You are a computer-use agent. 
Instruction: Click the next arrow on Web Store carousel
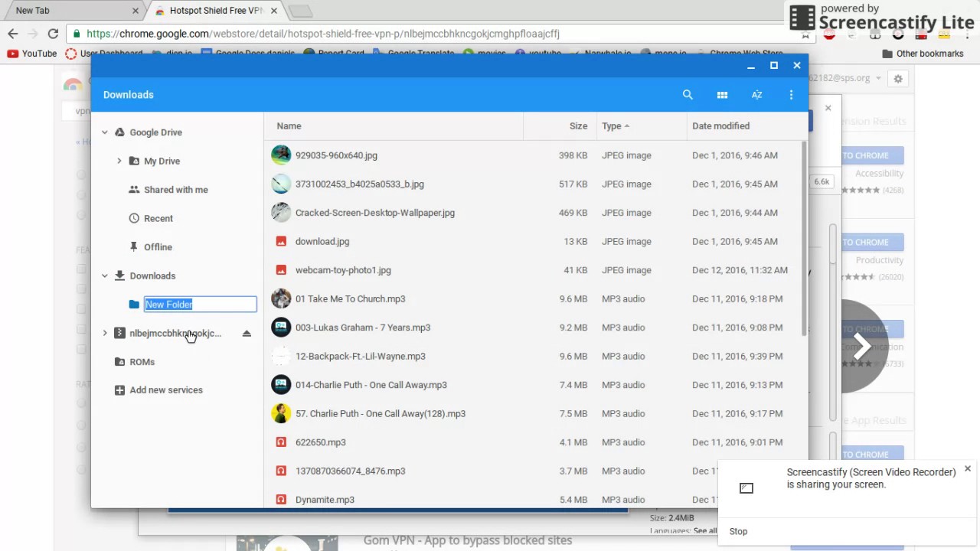tap(861, 347)
